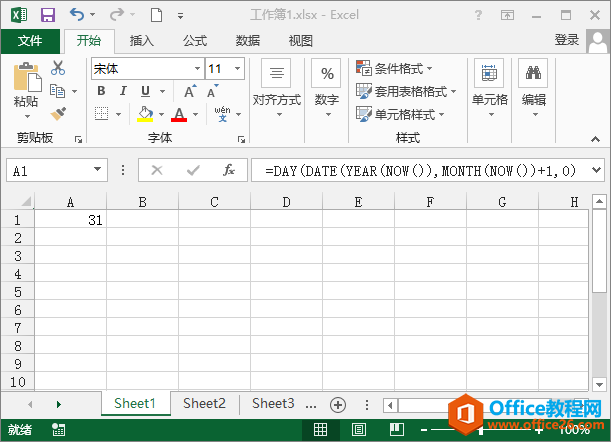Switch to the 视图 ribbon tab
The width and height of the screenshot is (611, 442).
pos(300,41)
